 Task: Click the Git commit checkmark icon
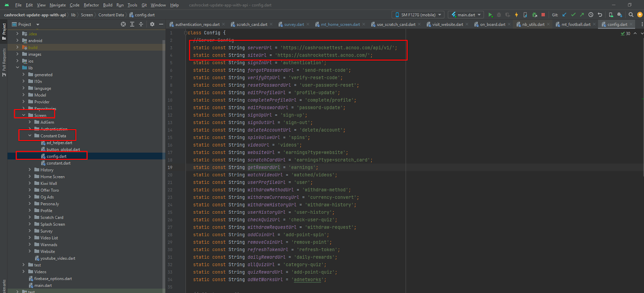(x=573, y=15)
